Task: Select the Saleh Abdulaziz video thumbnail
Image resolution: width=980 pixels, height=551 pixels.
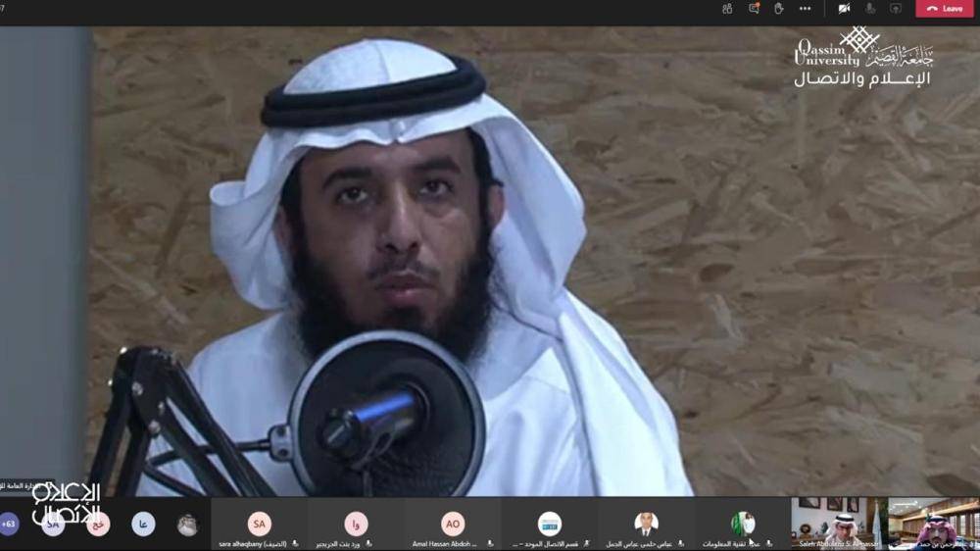Action: (838, 523)
